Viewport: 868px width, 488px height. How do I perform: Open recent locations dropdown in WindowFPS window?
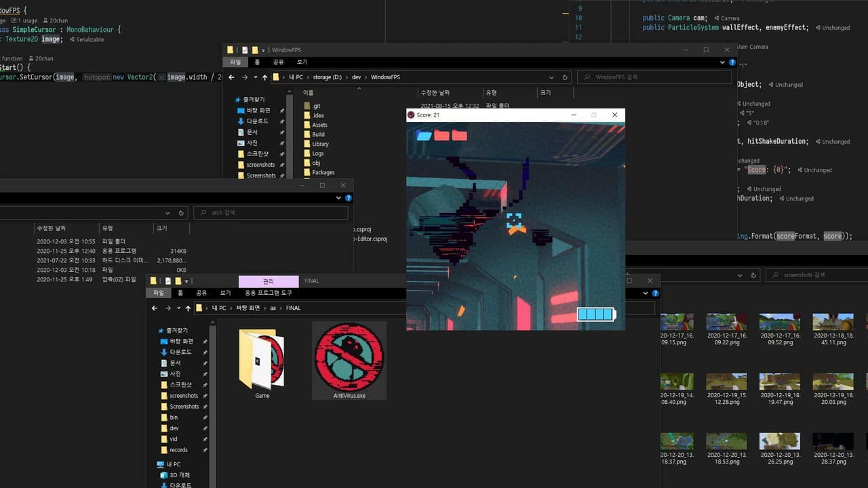click(x=255, y=77)
